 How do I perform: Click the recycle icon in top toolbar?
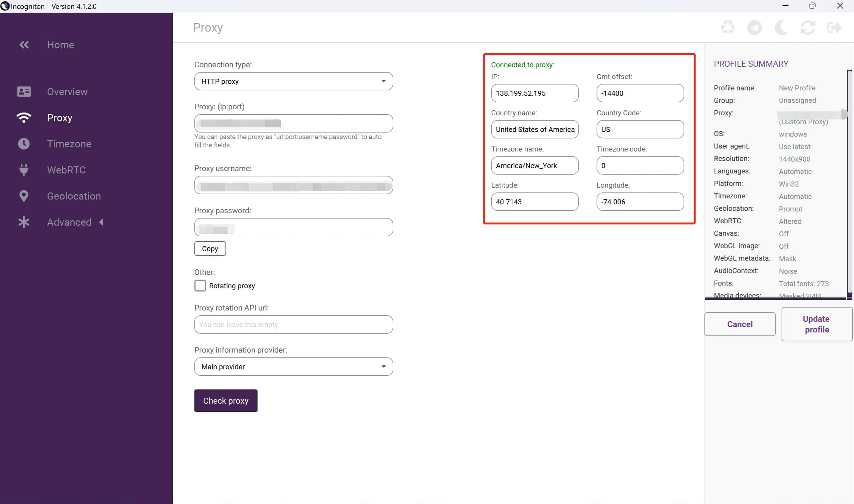(x=728, y=28)
